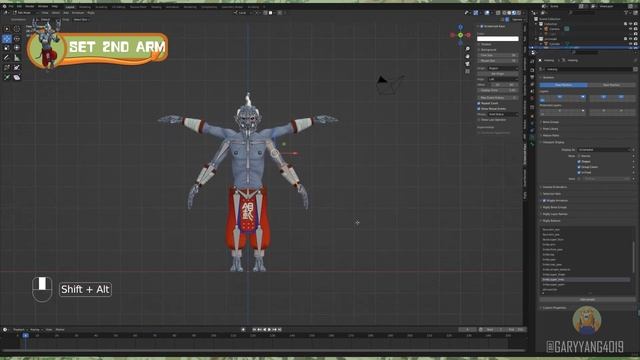Click the red X axis on viewport gizmo
The width and height of the screenshot is (640, 360).
(x=468, y=35)
